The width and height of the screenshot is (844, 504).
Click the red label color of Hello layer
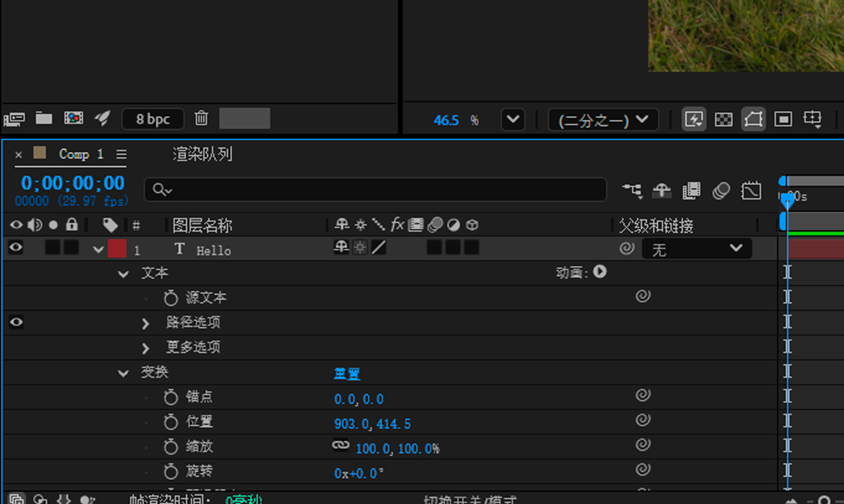pyautogui.click(x=117, y=249)
